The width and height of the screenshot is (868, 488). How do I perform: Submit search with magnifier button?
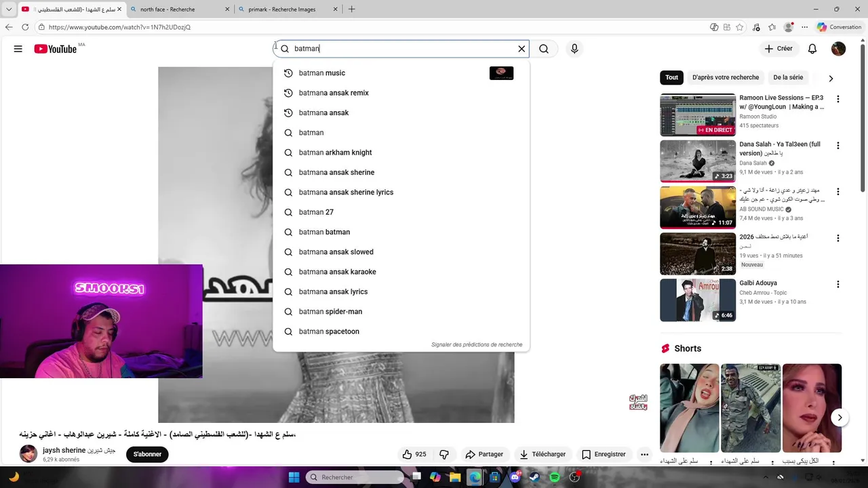[544, 49]
